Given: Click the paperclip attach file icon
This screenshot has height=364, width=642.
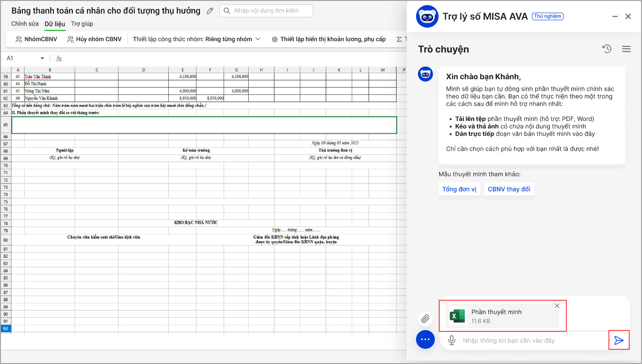Looking at the screenshot, I should (x=425, y=319).
